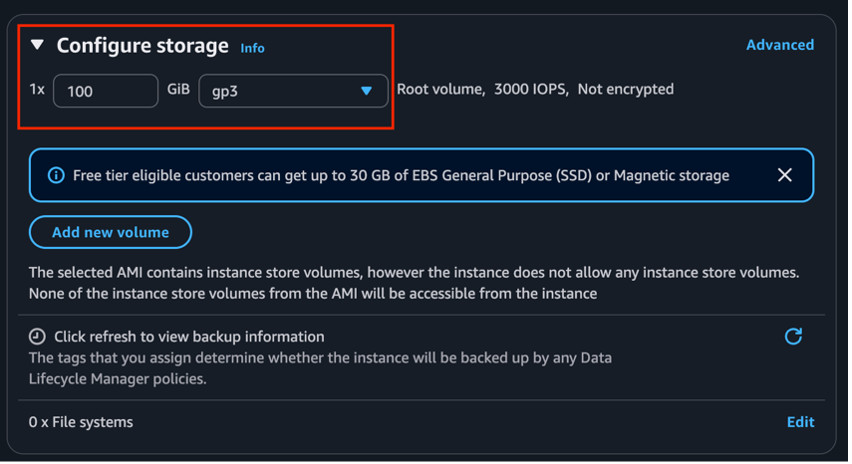Open the Info link beside Configure storage
Viewport: 852px width, 464px height.
[x=252, y=48]
